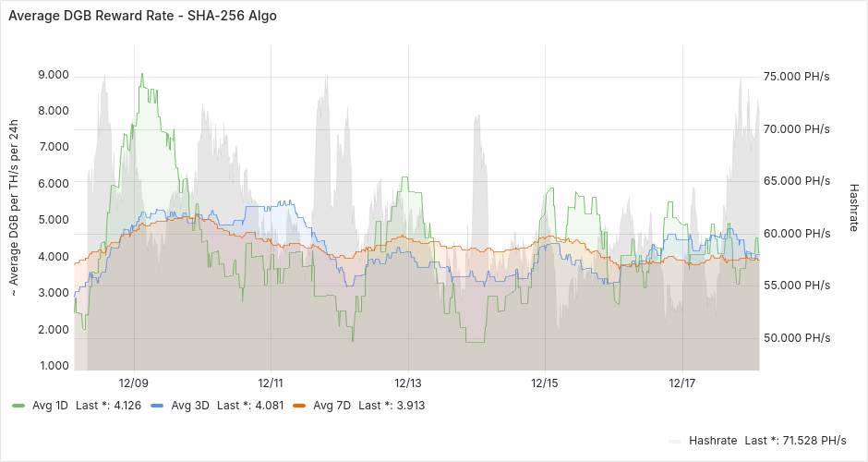The image size is (868, 462).
Task: Open the orange Avg 7D color picker
Action: 298,405
